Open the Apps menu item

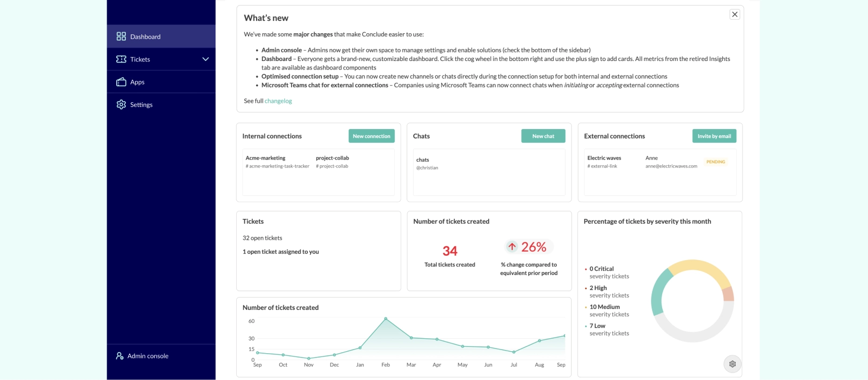[x=138, y=82]
